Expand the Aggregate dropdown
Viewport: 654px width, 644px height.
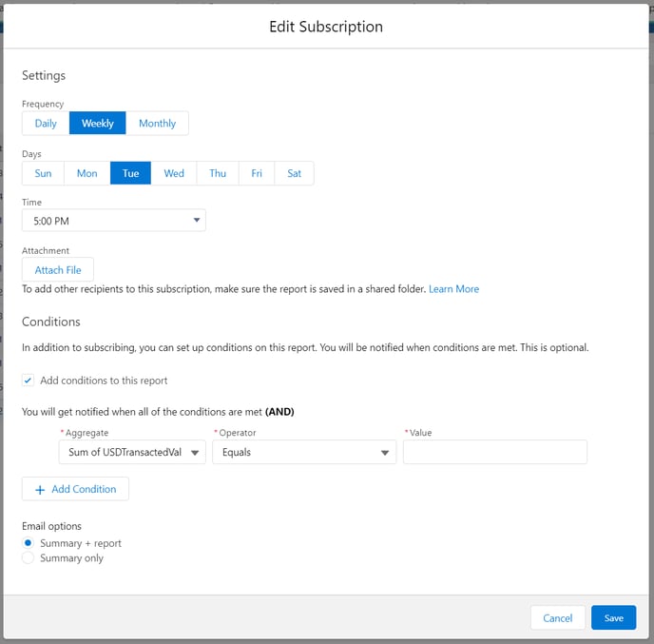pyautogui.click(x=132, y=453)
